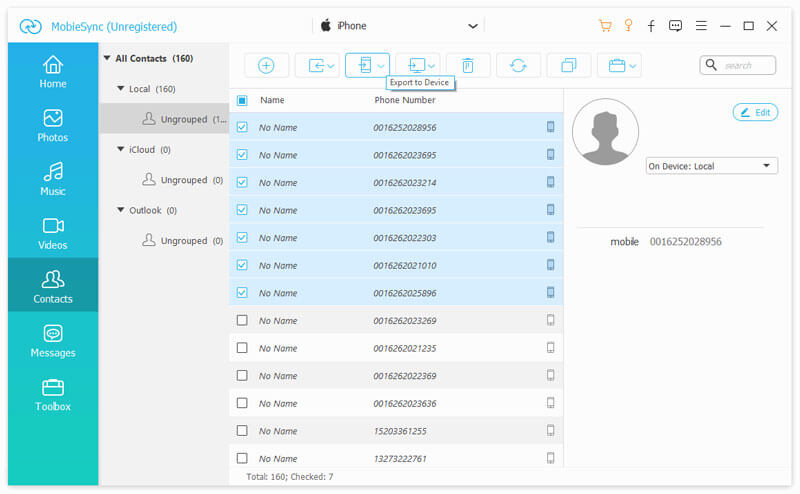The height and width of the screenshot is (494, 800).
Task: Sort by the Phone Number column header
Action: click(x=405, y=100)
